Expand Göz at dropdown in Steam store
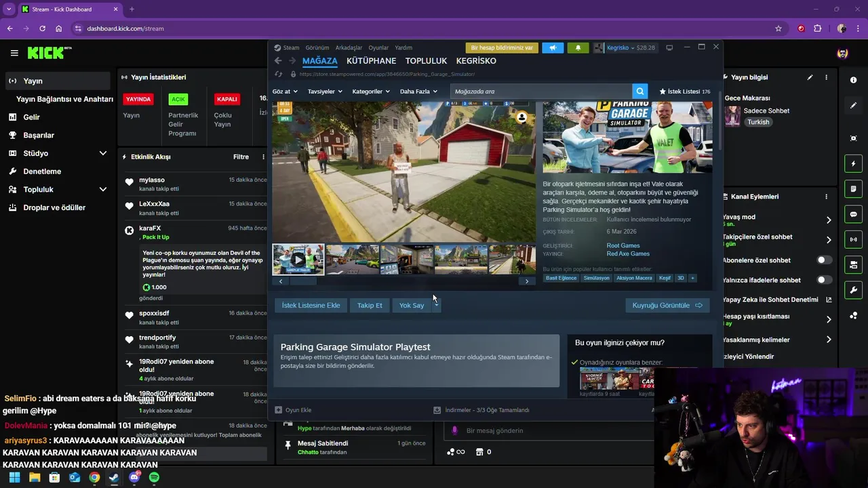Viewport: 868px width, 488px height. point(285,91)
